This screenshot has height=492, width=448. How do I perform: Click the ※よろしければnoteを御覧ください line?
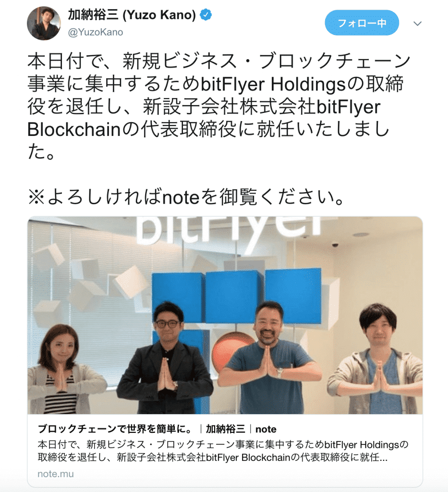pyautogui.click(x=187, y=197)
